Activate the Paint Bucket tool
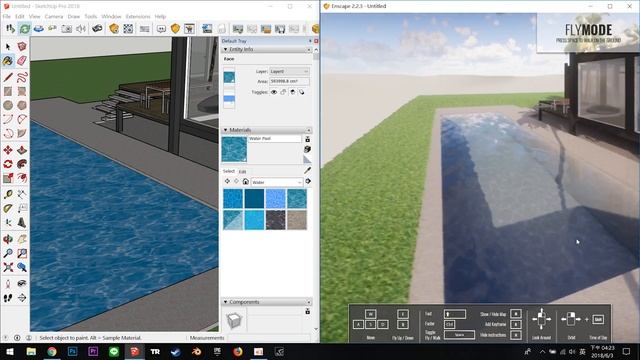 tap(8, 61)
